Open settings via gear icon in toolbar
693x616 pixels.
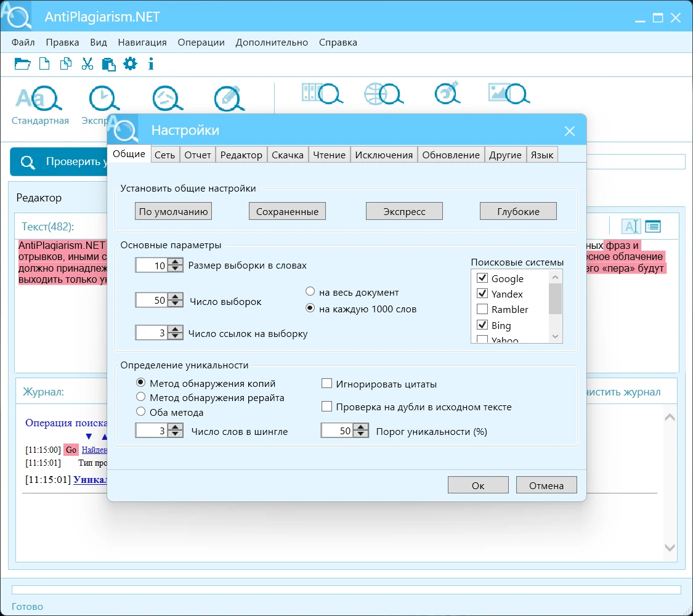pos(130,63)
